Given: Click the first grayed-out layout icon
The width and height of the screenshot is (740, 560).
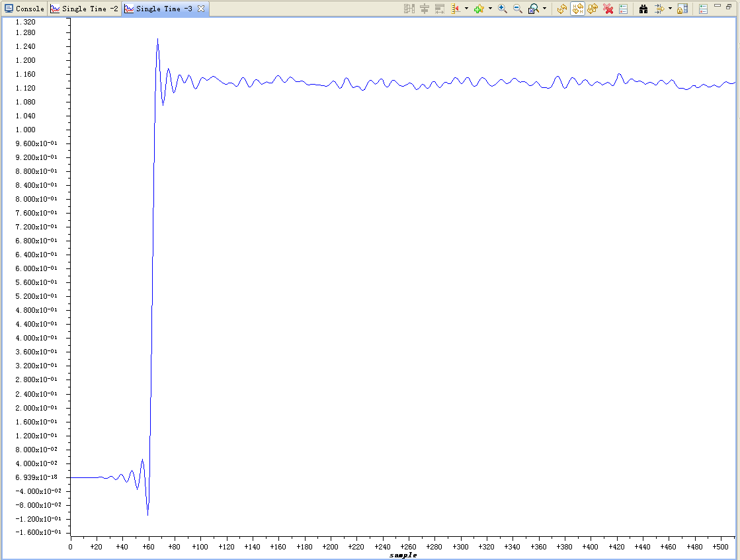Looking at the screenshot, I should [409, 9].
